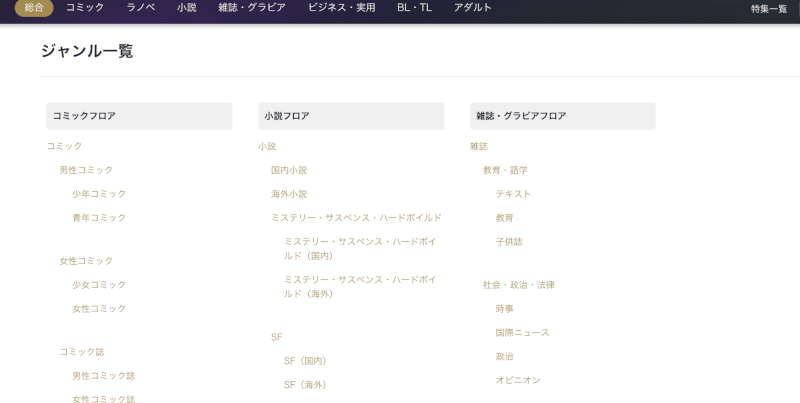800x403 pixels.
Task: Open the 国際ニュース genre link
Action: [522, 333]
